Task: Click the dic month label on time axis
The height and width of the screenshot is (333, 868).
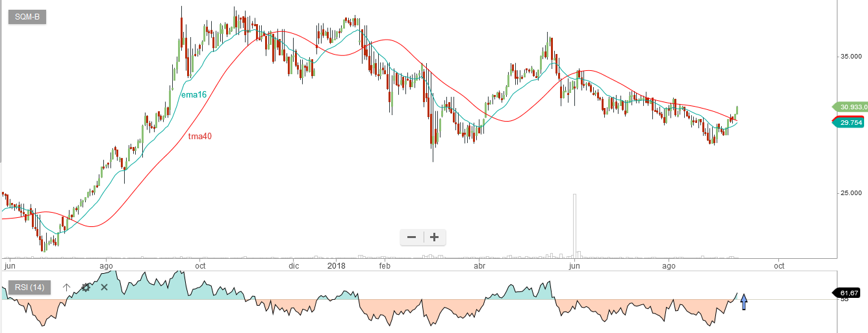Action: click(294, 265)
